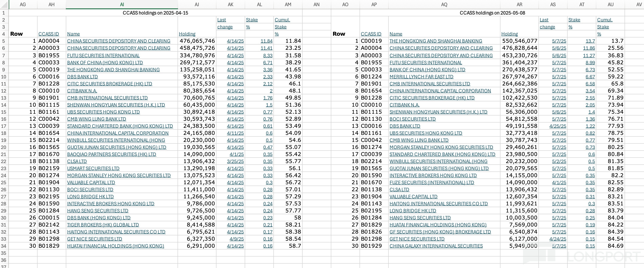Click row header 10
This screenshot has height=268, width=644.
[4, 77]
